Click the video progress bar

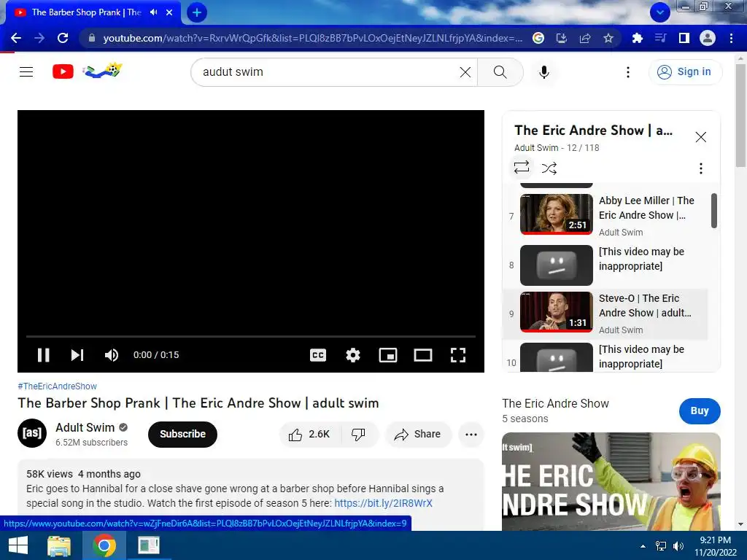coord(251,336)
